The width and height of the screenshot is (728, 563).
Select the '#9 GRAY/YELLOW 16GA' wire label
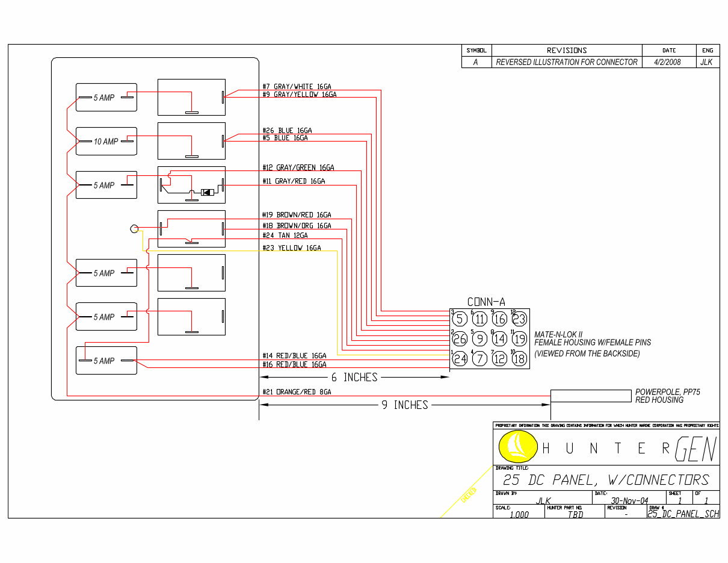299,95
